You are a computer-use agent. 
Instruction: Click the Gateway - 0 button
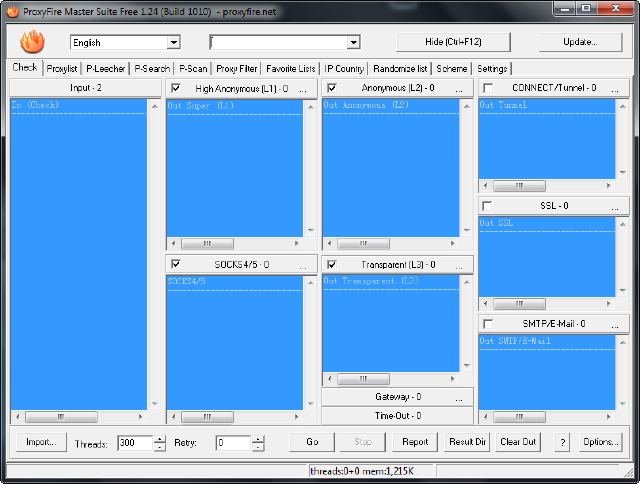coord(398,397)
